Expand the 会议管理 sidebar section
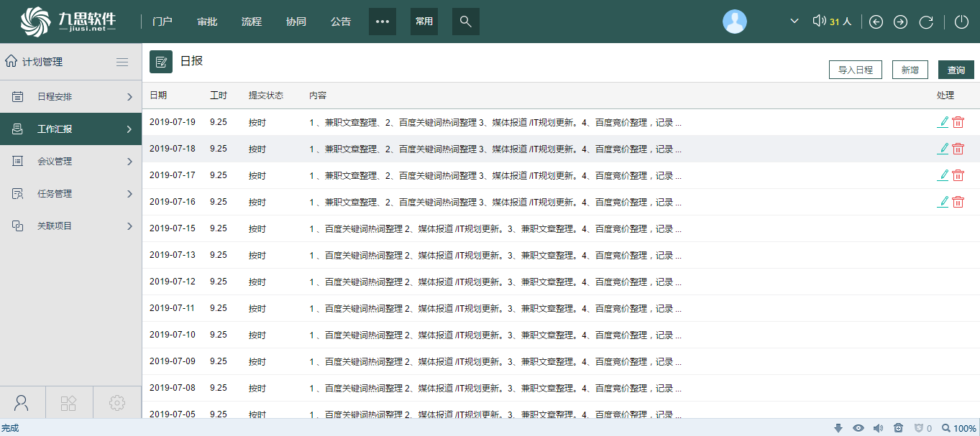The width and height of the screenshot is (980, 436). point(70,162)
